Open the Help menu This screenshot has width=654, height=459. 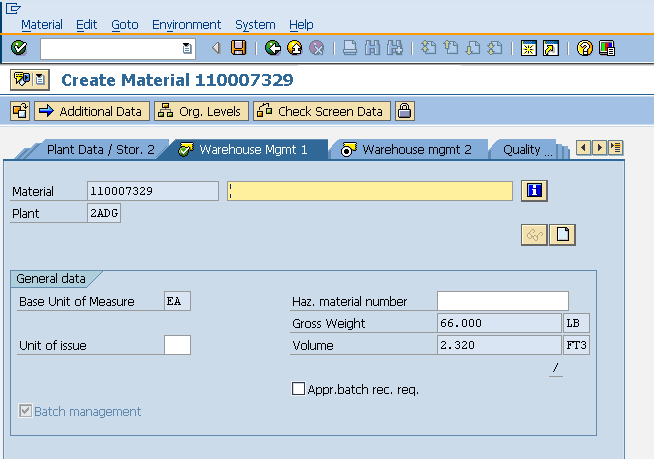[301, 25]
